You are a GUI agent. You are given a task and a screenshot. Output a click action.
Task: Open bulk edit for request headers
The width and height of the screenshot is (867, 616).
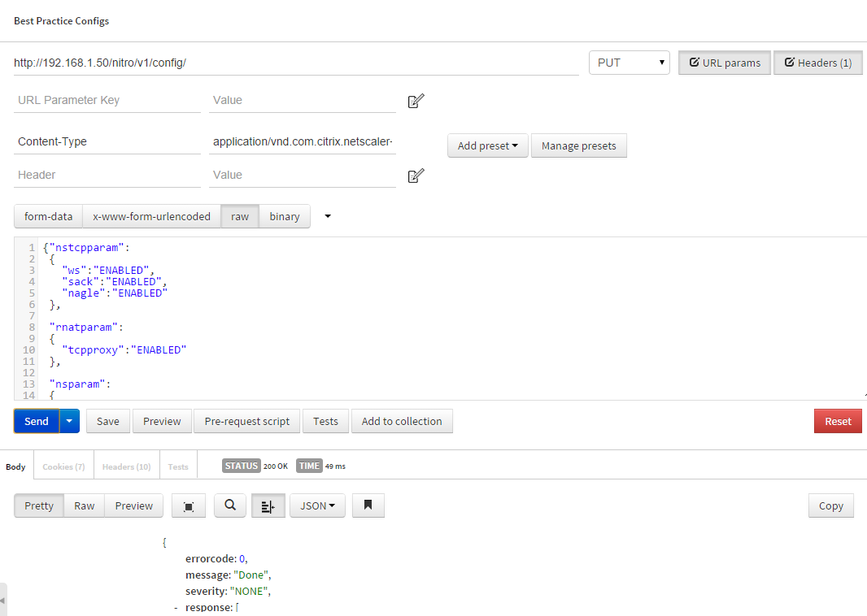pyautogui.click(x=416, y=175)
